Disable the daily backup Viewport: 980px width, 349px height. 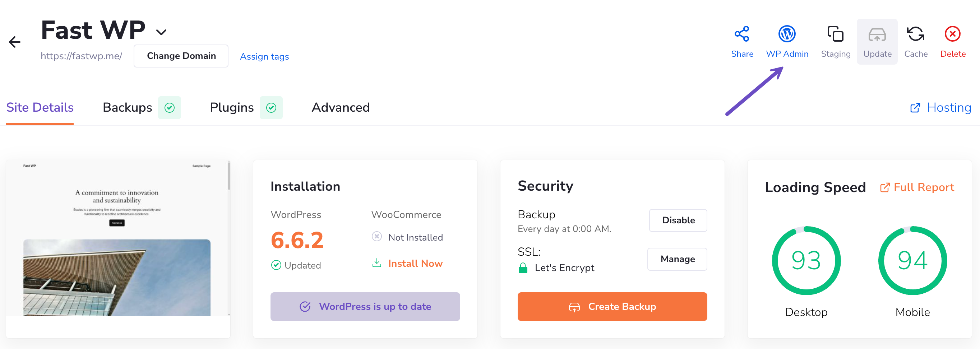point(678,220)
